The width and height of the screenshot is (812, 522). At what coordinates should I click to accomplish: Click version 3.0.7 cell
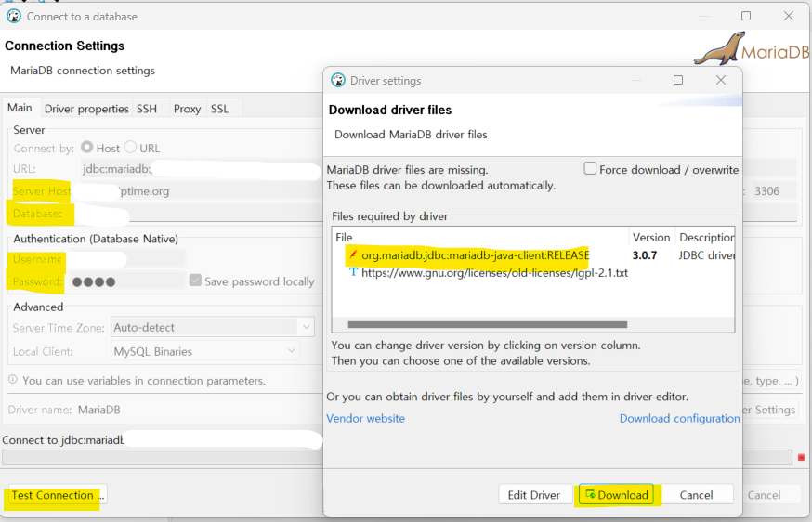click(x=645, y=255)
